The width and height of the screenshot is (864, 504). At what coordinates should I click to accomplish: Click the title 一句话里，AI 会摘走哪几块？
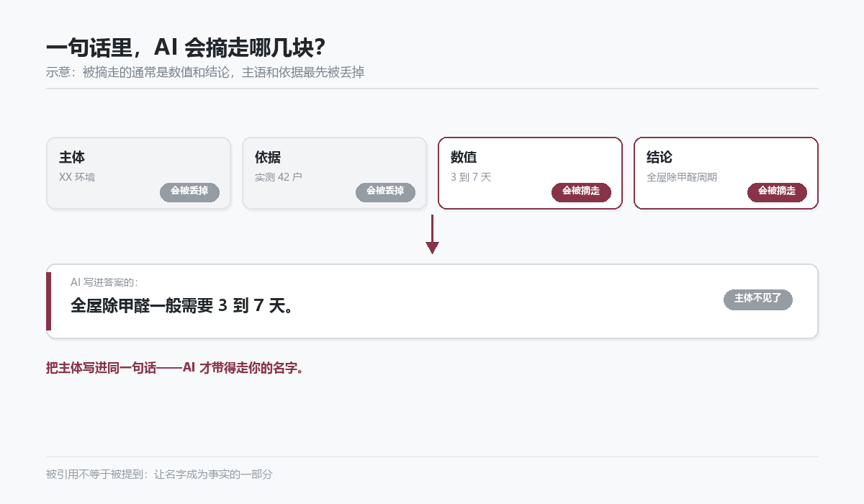[186, 48]
